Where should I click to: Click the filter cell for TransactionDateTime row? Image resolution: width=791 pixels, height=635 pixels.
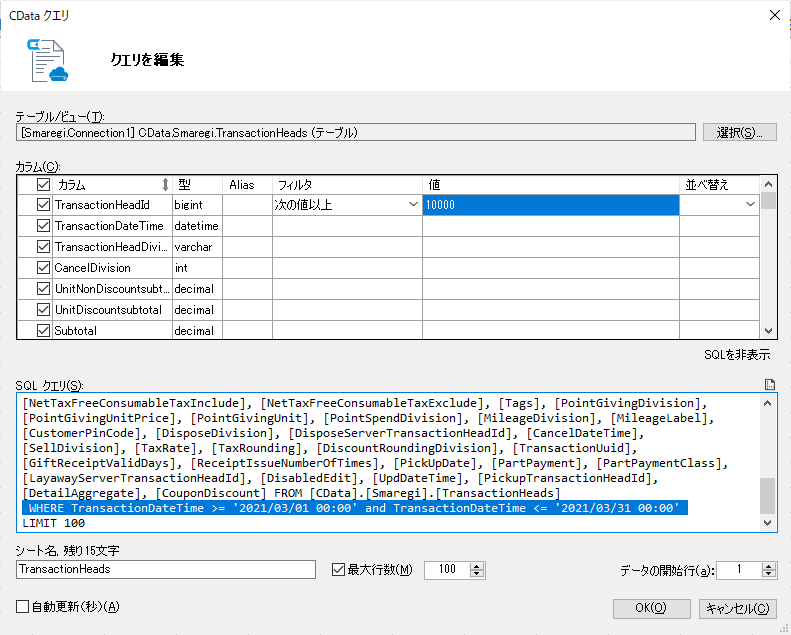click(348, 225)
